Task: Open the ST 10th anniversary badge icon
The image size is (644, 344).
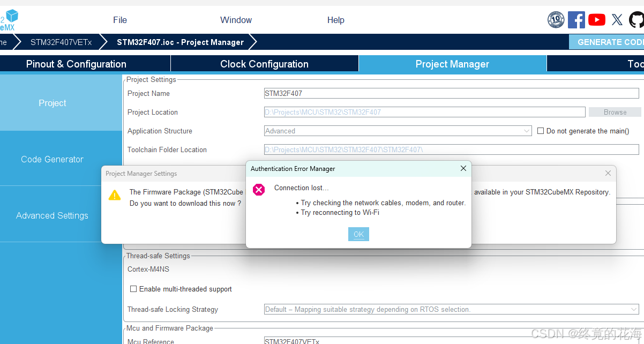Action: point(556,20)
